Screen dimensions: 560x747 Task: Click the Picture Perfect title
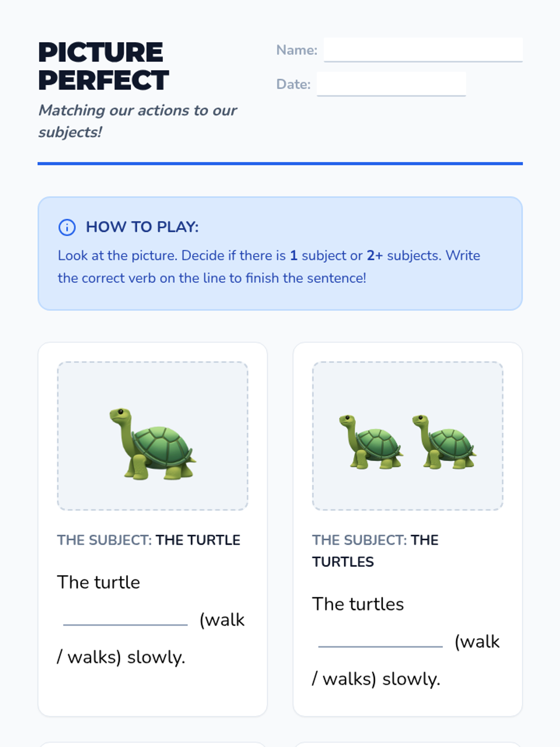point(103,66)
